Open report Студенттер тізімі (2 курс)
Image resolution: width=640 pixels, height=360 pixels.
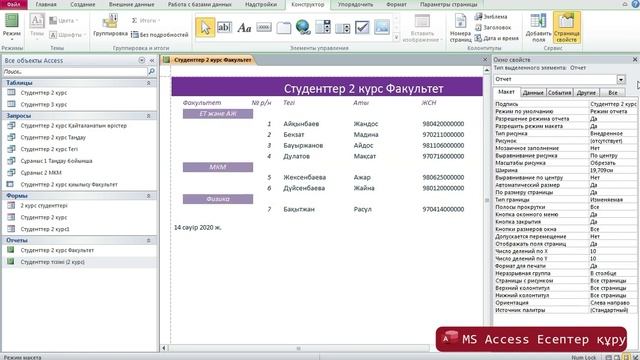pos(52,262)
